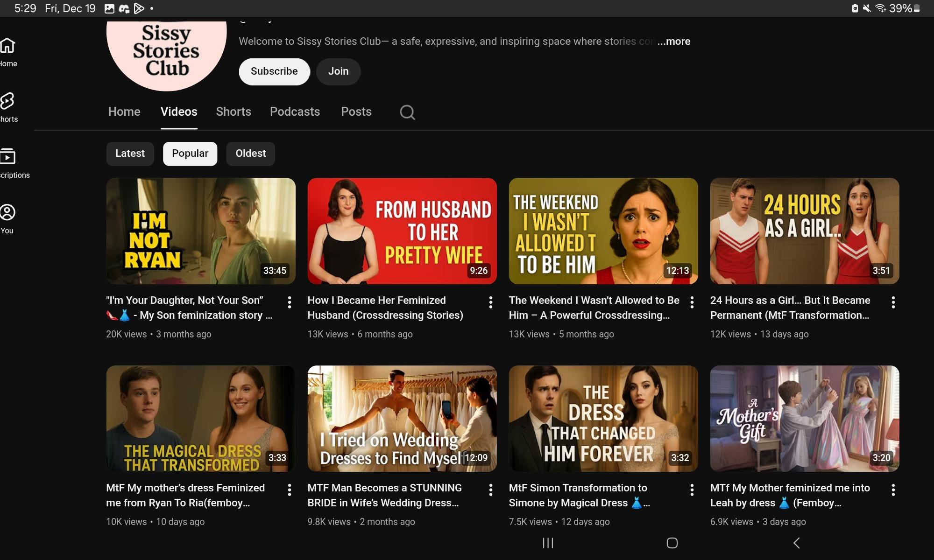Expand channel description with ...more
The height and width of the screenshot is (560, 934).
pos(674,42)
